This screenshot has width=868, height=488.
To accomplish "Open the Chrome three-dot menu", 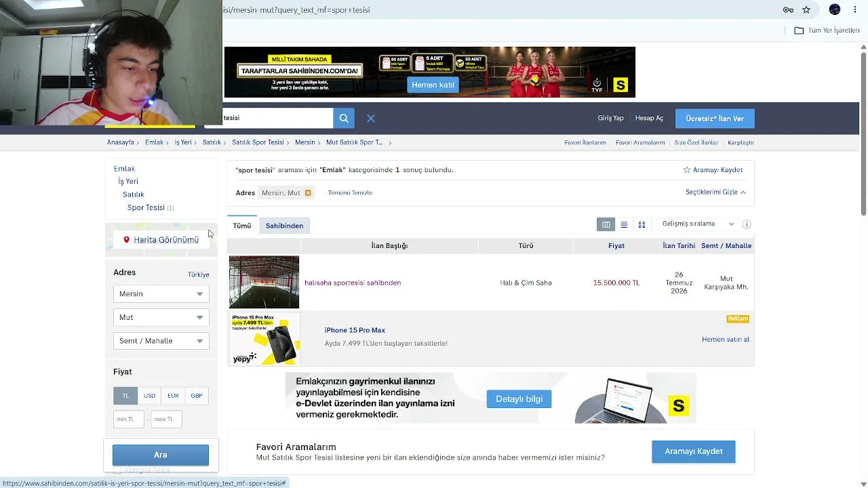I will pyautogui.click(x=854, y=9).
